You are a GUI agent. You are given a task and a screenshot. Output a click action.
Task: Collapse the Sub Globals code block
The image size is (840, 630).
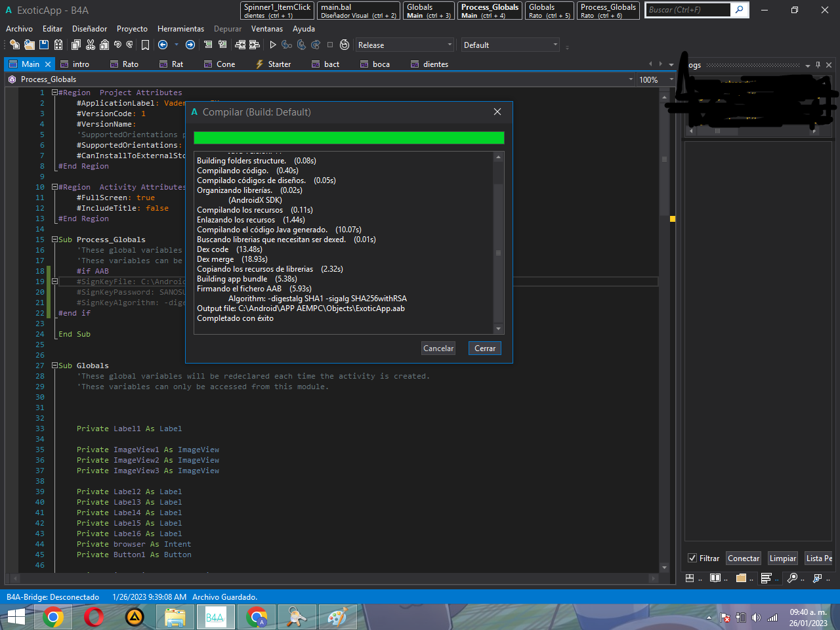pyautogui.click(x=55, y=366)
